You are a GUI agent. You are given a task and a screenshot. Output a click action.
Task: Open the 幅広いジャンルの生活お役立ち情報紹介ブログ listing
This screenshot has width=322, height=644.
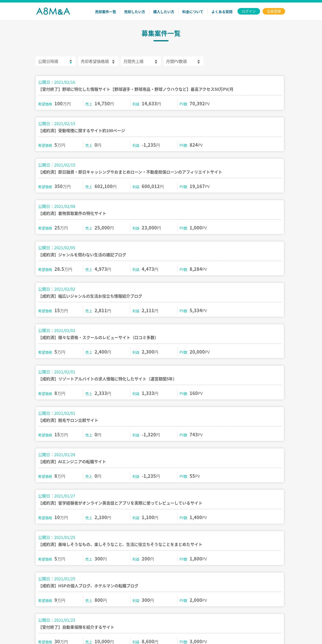[x=160, y=300]
